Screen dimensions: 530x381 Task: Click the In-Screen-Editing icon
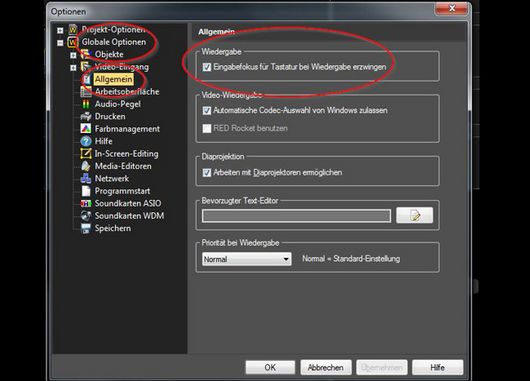point(86,154)
